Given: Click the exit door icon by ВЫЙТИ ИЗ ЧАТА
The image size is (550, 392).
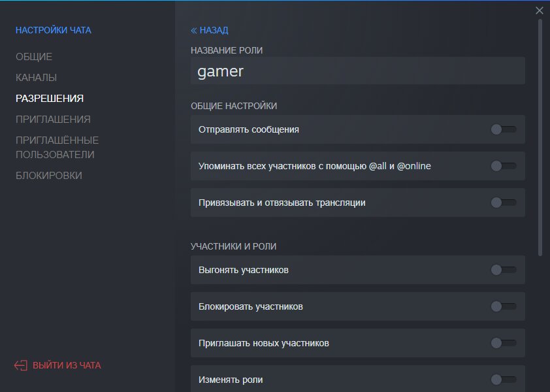Looking at the screenshot, I should coord(21,365).
